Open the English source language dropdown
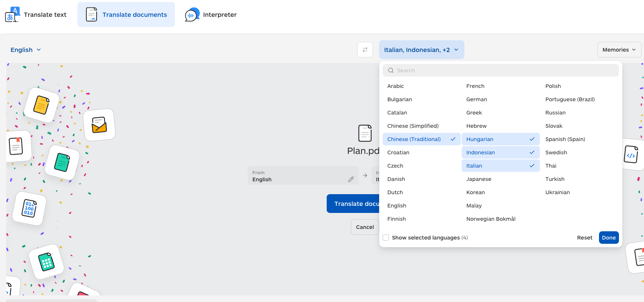This screenshot has height=302, width=644. click(25, 50)
